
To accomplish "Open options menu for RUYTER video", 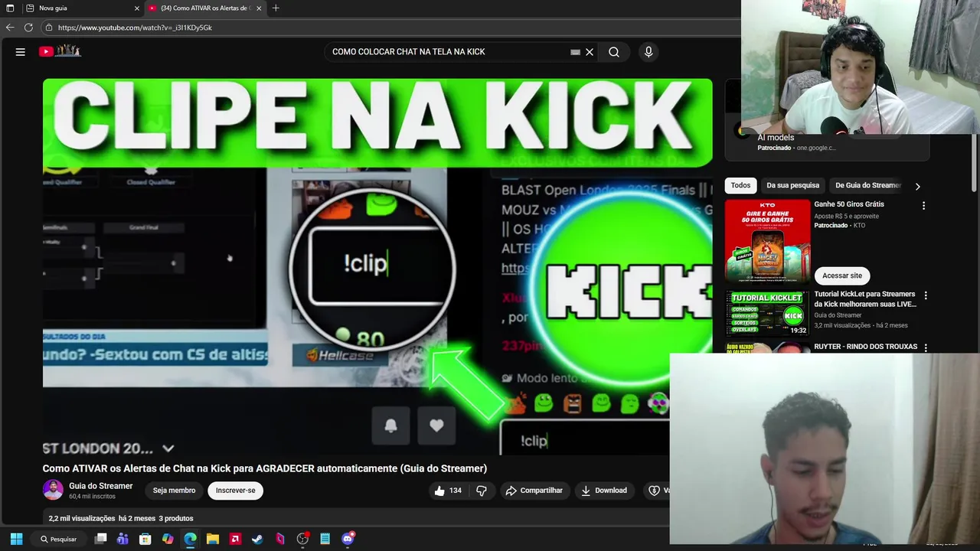I will pyautogui.click(x=925, y=348).
